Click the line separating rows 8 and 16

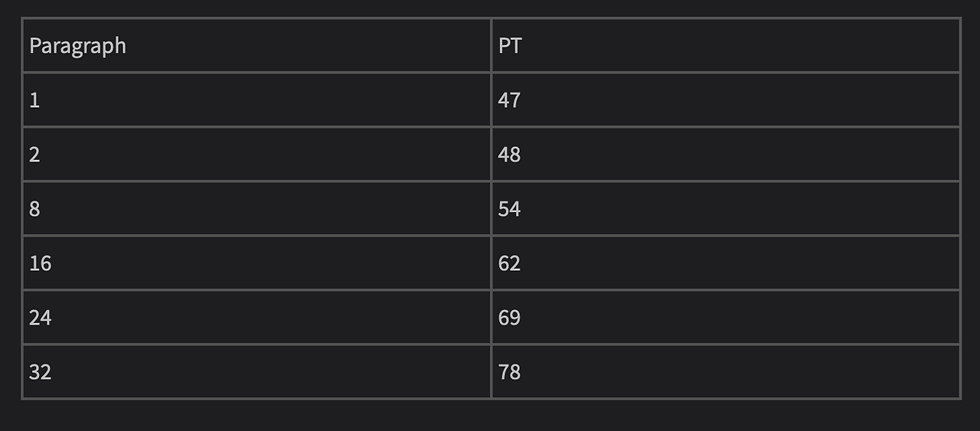491,235
